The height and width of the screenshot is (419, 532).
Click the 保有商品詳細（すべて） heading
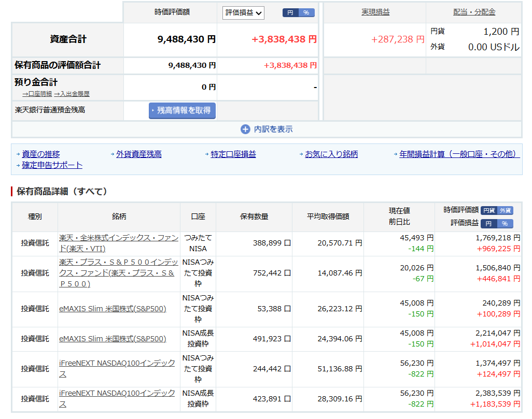pyautogui.click(x=62, y=192)
